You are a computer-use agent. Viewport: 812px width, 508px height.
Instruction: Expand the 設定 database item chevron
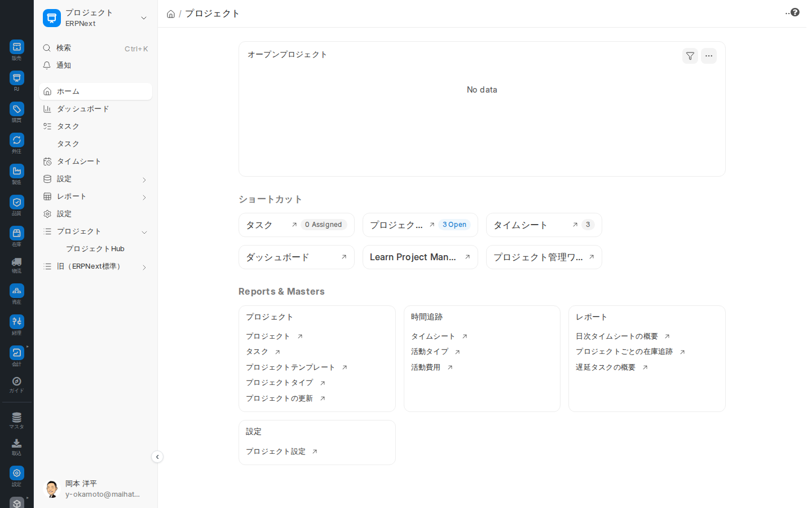[144, 179]
